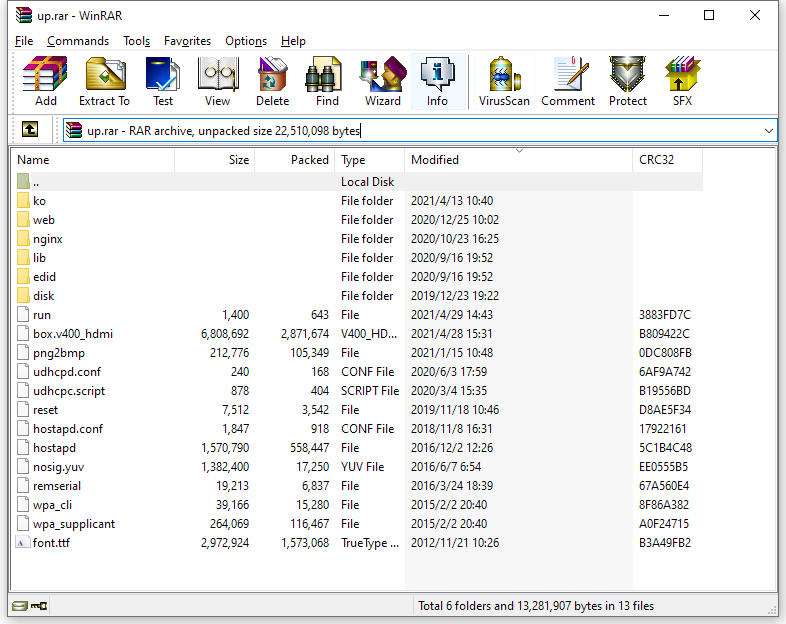Show archive Info icon

pyautogui.click(x=438, y=74)
